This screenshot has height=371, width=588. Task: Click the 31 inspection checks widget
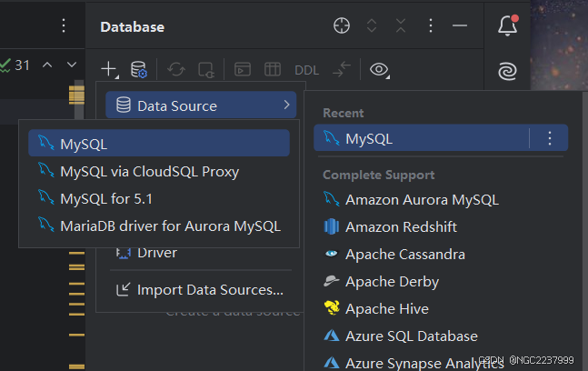pos(15,65)
